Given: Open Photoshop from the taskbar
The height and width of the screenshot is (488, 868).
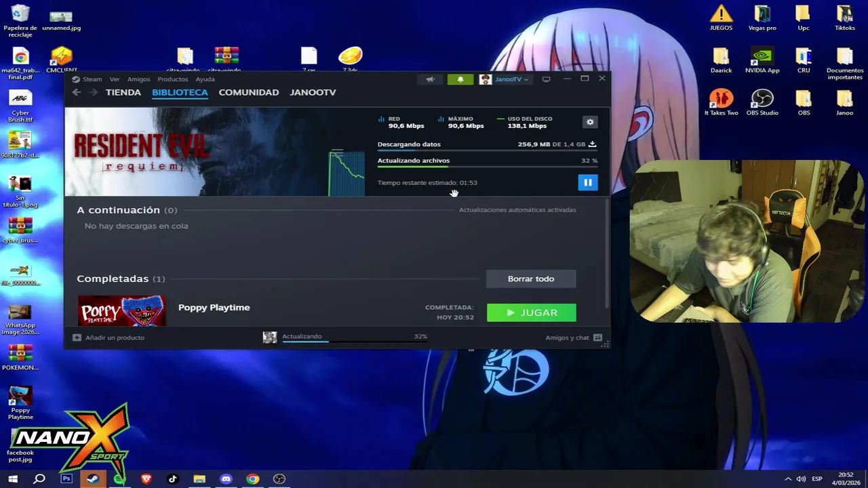Looking at the screenshot, I should coord(66,479).
